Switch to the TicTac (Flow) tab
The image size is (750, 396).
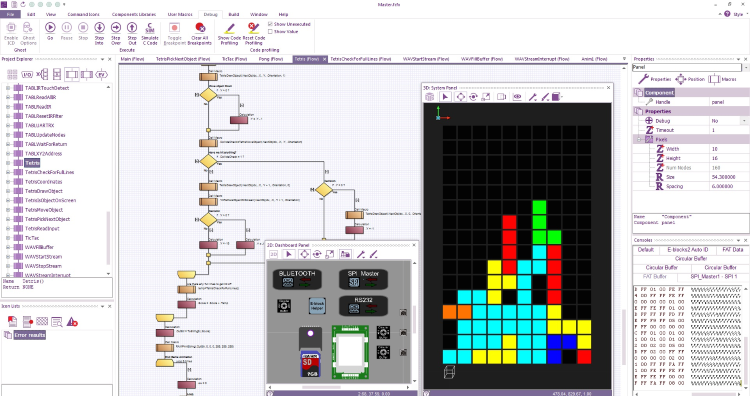click(234, 59)
